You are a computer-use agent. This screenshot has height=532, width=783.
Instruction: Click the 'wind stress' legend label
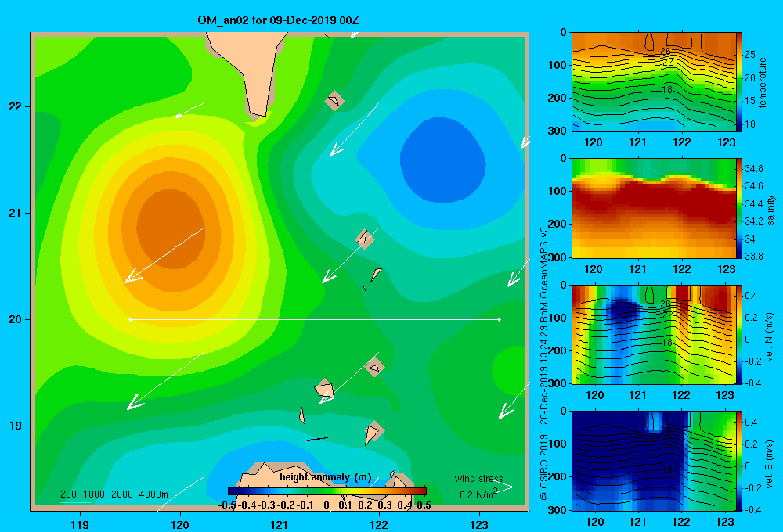[479, 478]
